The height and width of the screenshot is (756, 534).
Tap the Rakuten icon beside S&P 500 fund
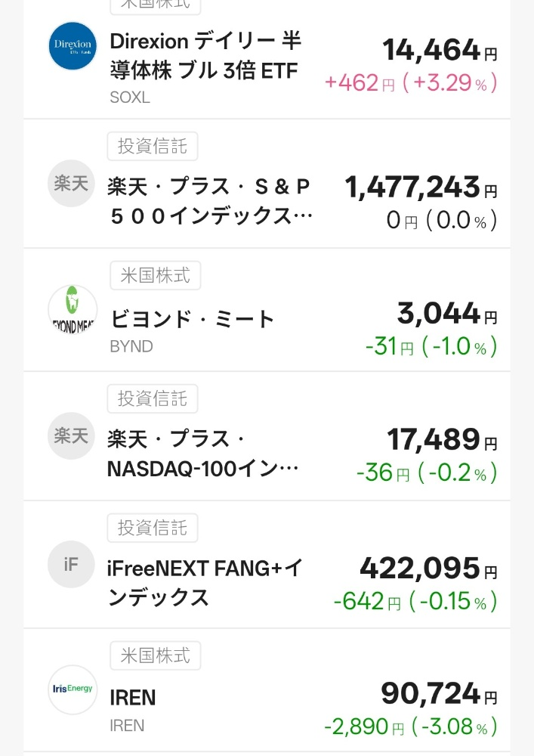click(x=72, y=184)
